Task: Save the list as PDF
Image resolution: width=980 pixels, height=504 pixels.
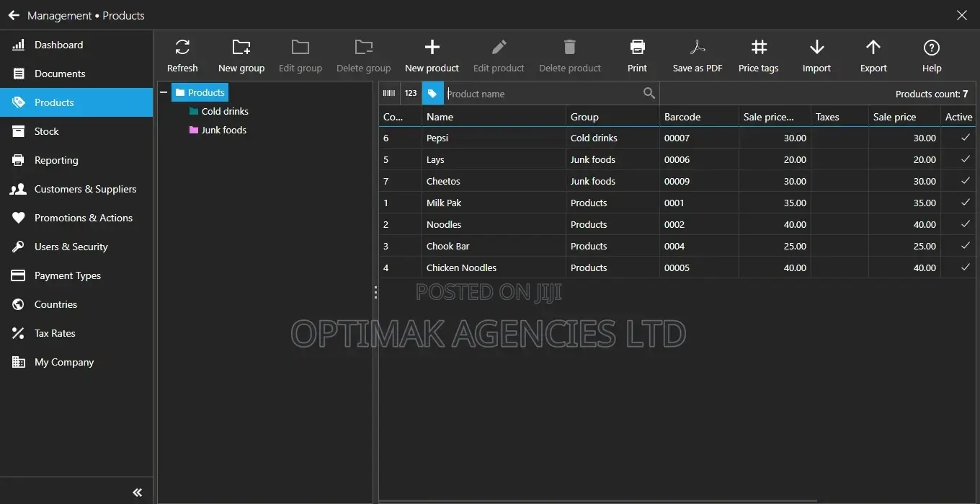Action: pyautogui.click(x=698, y=56)
